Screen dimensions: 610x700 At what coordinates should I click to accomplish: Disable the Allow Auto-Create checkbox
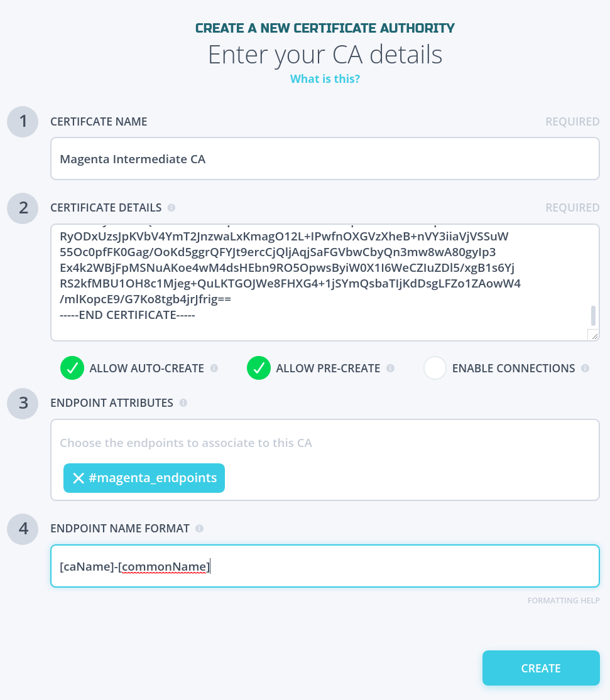72,369
